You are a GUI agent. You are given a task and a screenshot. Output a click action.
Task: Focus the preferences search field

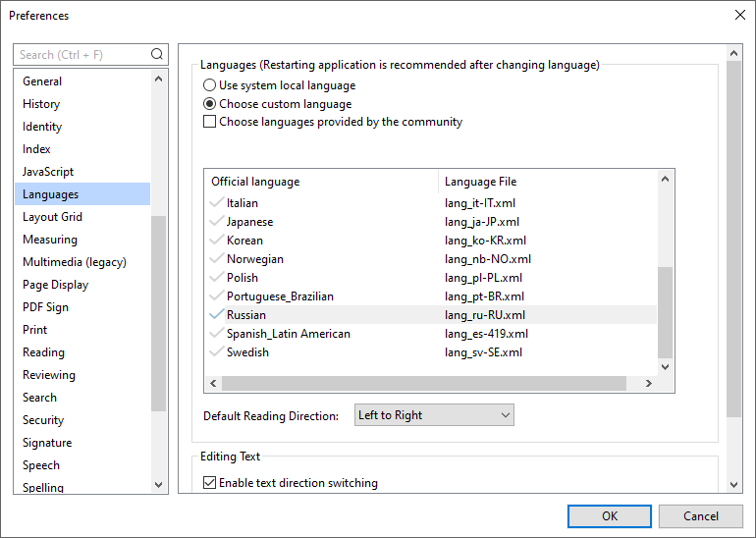(82, 55)
